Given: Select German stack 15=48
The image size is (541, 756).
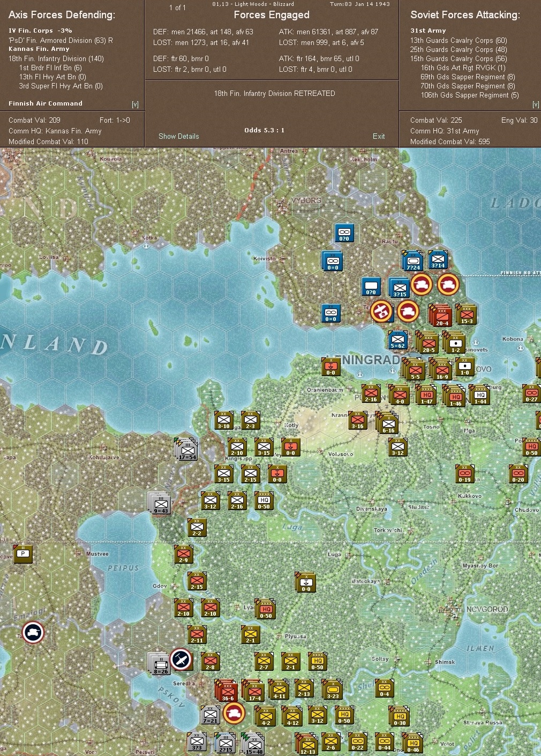Looking at the screenshot, I should 253,744.
